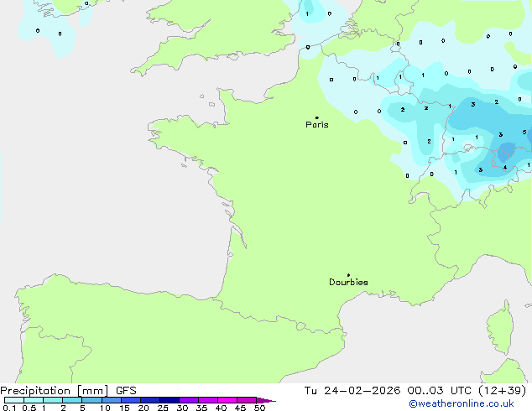Click the legend value '40'
The height and width of the screenshot is (411, 532).
point(221,408)
